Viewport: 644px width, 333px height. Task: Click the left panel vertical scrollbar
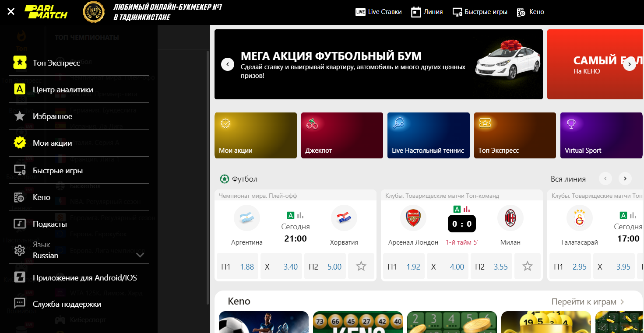pos(208,177)
